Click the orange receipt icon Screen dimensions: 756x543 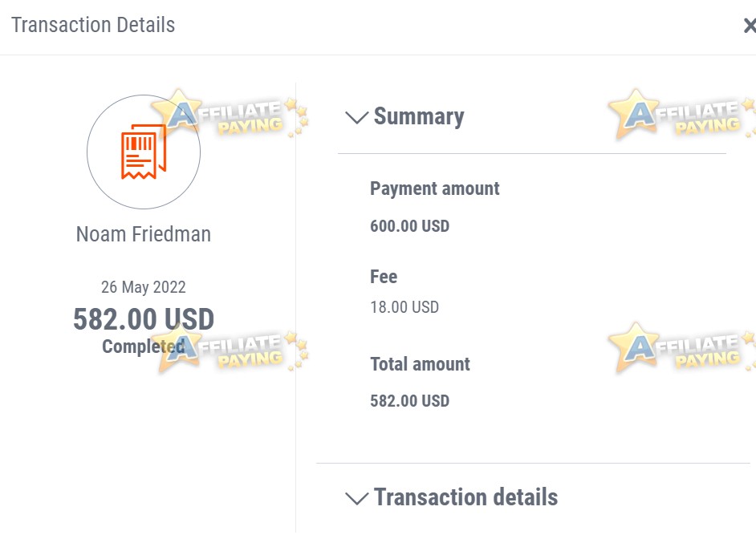click(143, 152)
